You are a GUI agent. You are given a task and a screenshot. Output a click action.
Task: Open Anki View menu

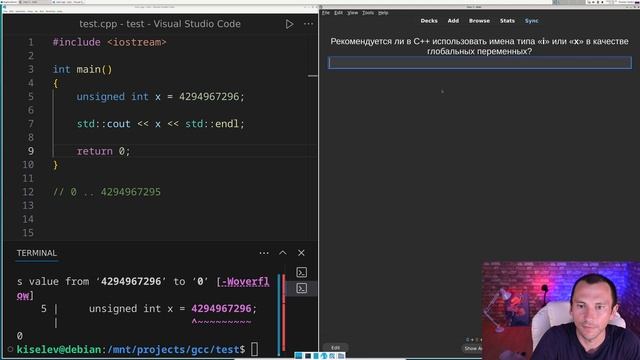pos(352,13)
